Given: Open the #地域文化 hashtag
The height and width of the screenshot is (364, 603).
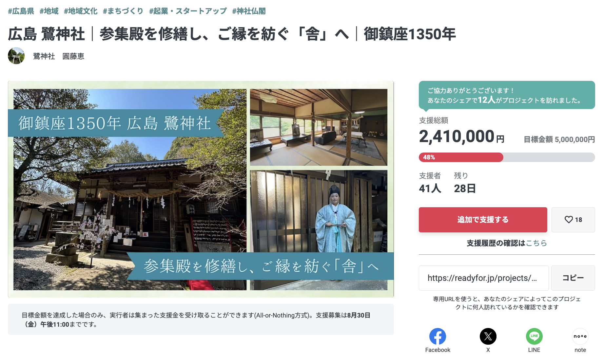Looking at the screenshot, I should (x=81, y=11).
